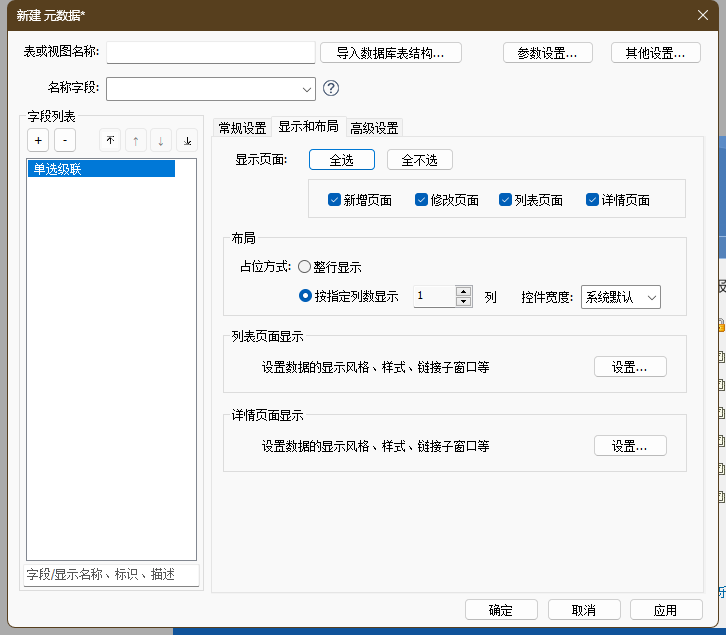Move selected field up one position
This screenshot has height=635, width=726.
(x=136, y=141)
